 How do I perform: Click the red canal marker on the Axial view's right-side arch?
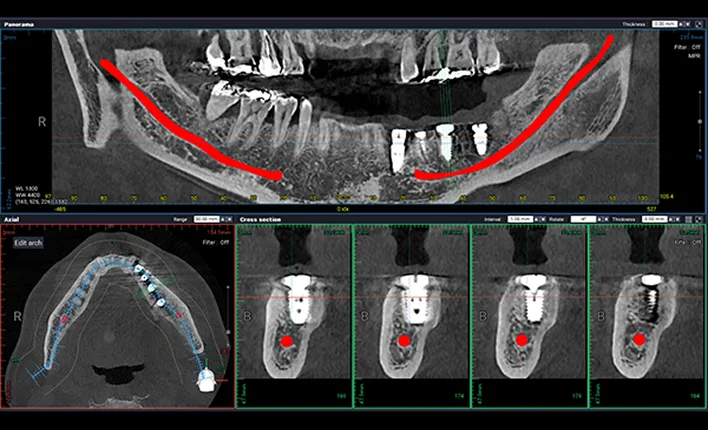coord(179,314)
